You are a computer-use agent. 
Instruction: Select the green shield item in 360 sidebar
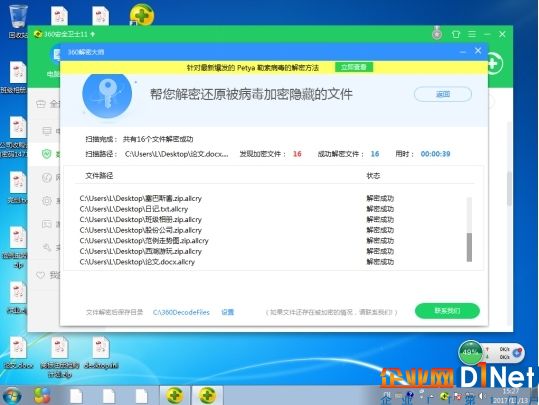46,154
